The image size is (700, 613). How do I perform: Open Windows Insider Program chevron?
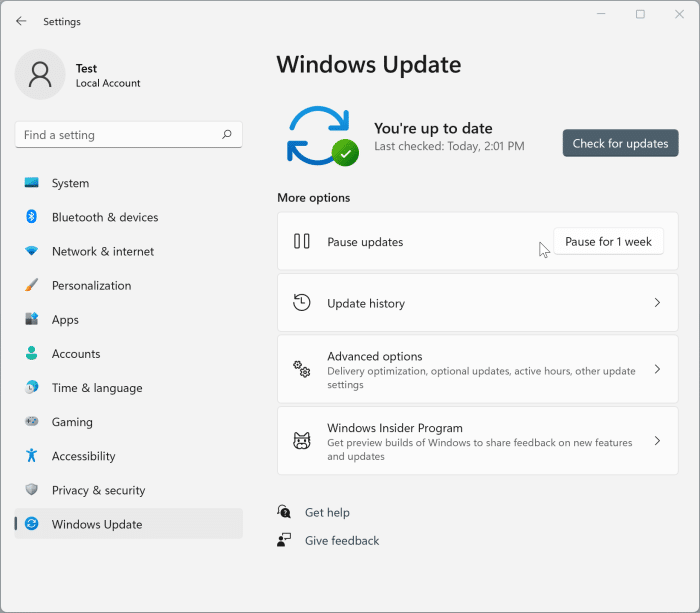[x=657, y=441]
